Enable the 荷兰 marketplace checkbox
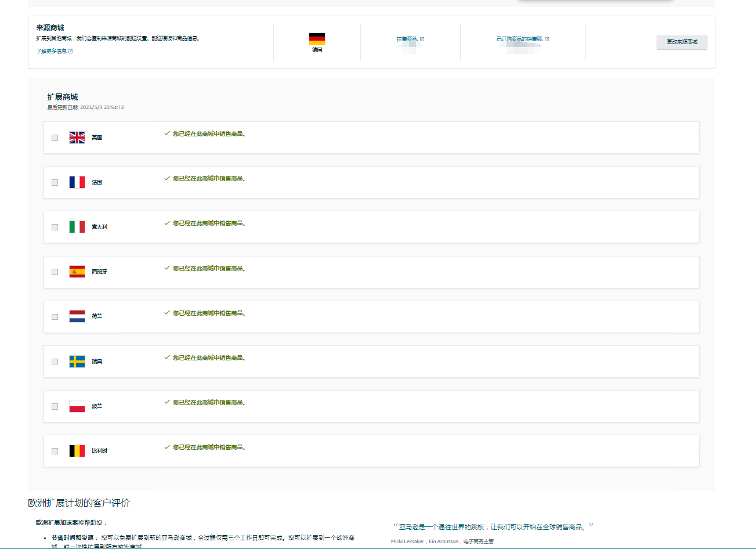This screenshot has width=756, height=549. [x=55, y=317]
